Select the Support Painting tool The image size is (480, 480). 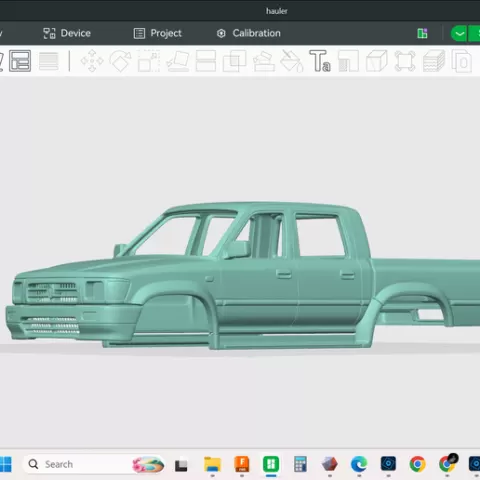(x=264, y=61)
